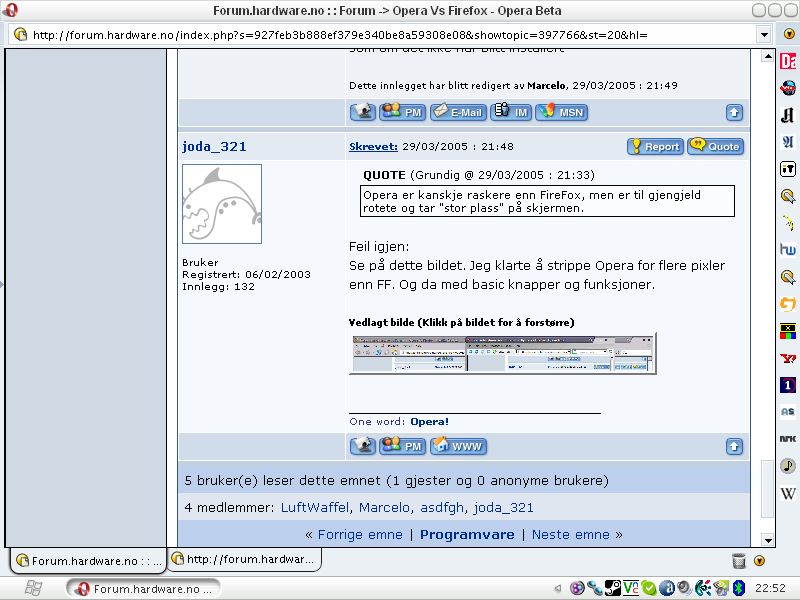This screenshot has height=600, width=800.
Task: Open LuftWaffel member link
Action: tap(315, 508)
